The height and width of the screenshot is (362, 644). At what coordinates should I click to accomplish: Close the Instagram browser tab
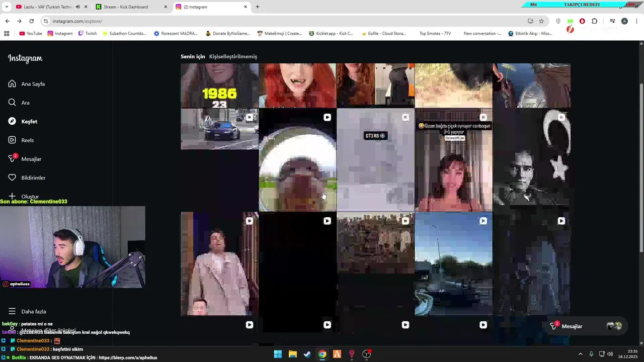tap(246, 7)
